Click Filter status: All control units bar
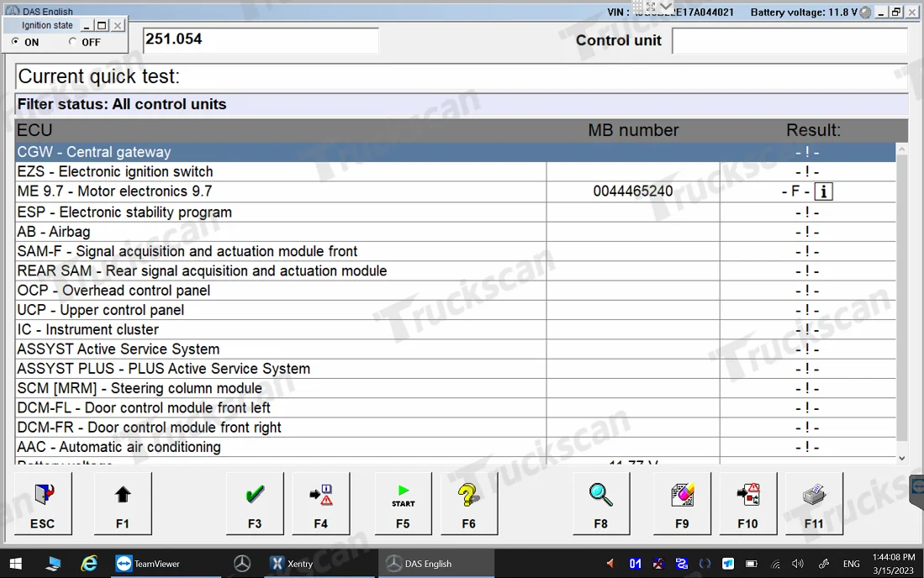The image size is (924, 578). coord(462,104)
